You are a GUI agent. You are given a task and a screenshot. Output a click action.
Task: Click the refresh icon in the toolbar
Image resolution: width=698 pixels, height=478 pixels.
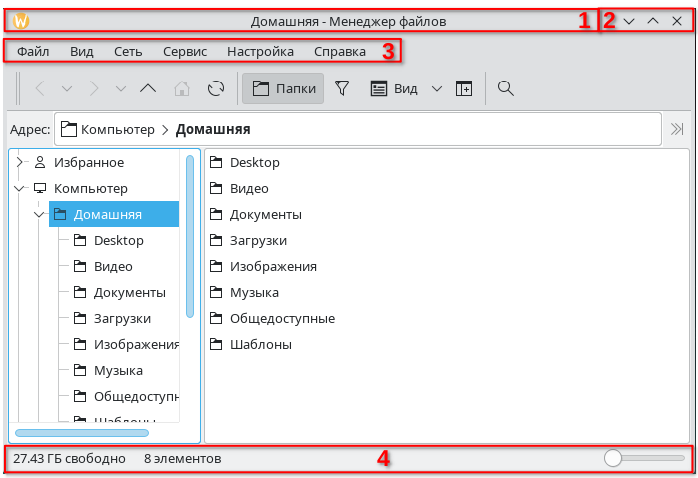coord(216,89)
